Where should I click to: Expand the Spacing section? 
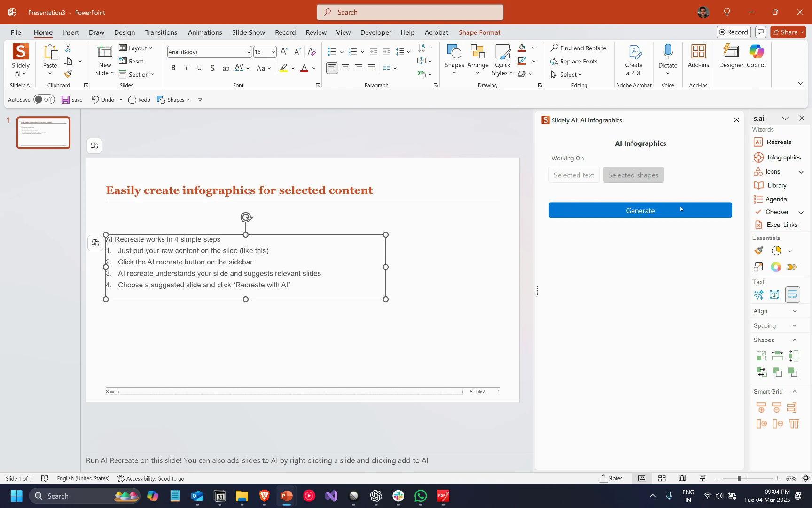(795, 326)
